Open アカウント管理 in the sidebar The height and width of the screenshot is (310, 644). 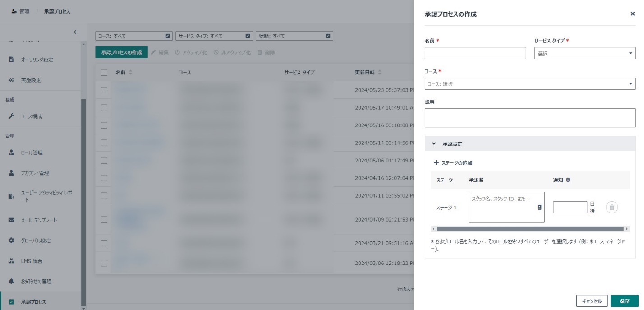point(35,173)
